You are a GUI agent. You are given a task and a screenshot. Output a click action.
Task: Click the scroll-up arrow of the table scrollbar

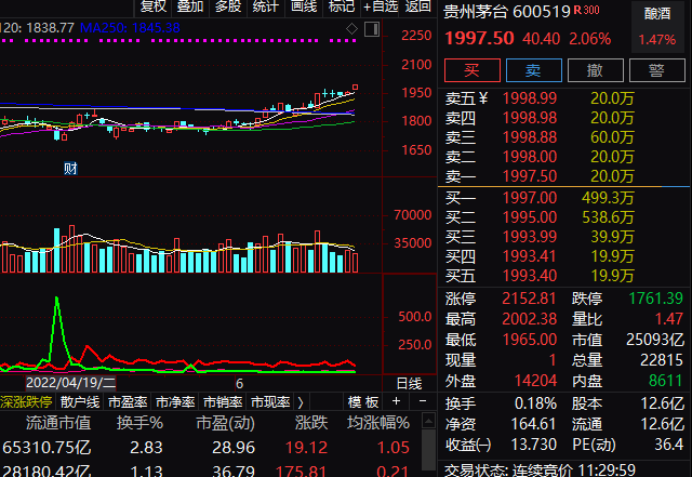[429, 420]
